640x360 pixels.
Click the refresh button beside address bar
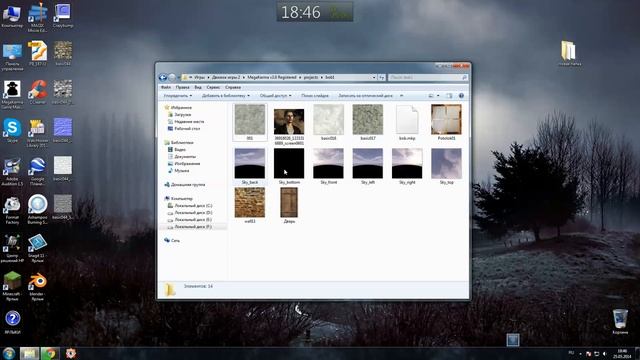point(382,77)
